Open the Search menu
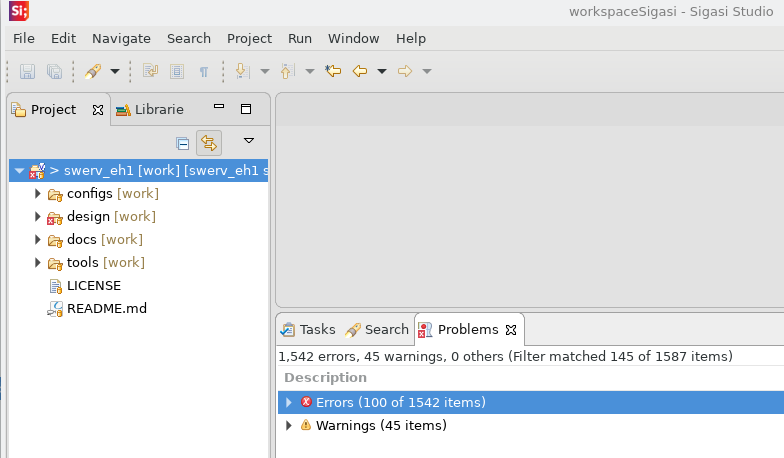The height and width of the screenshot is (458, 784). [189, 38]
